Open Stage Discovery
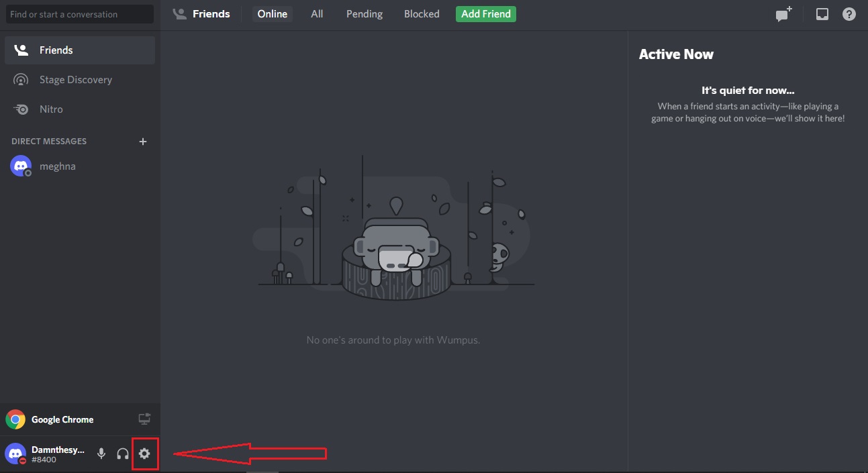Viewport: 868px width, 473px height. pyautogui.click(x=80, y=80)
